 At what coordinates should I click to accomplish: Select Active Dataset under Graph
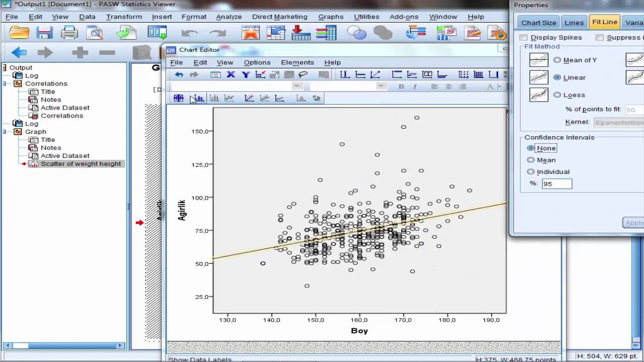click(65, 156)
